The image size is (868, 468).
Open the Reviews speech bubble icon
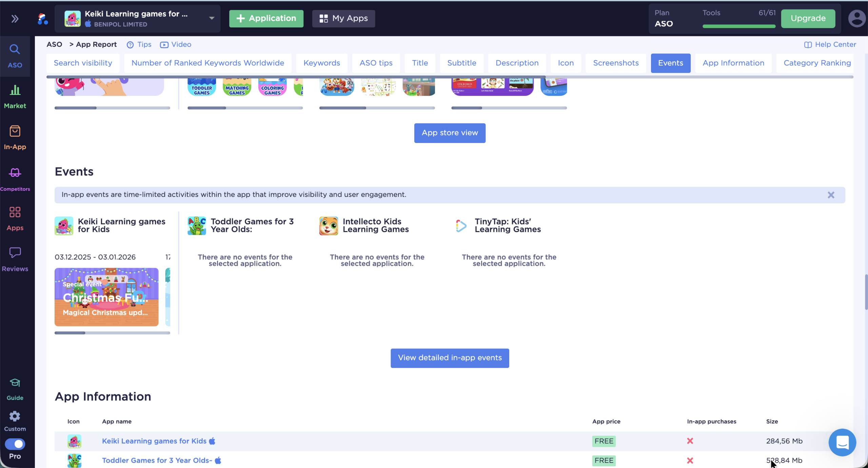tap(15, 252)
